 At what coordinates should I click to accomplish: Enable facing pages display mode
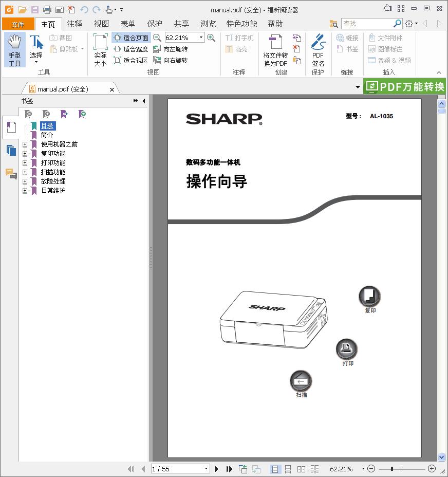(301, 469)
